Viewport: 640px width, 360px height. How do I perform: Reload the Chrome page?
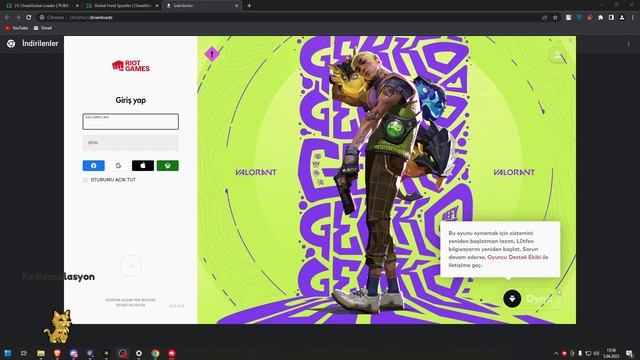(x=29, y=18)
